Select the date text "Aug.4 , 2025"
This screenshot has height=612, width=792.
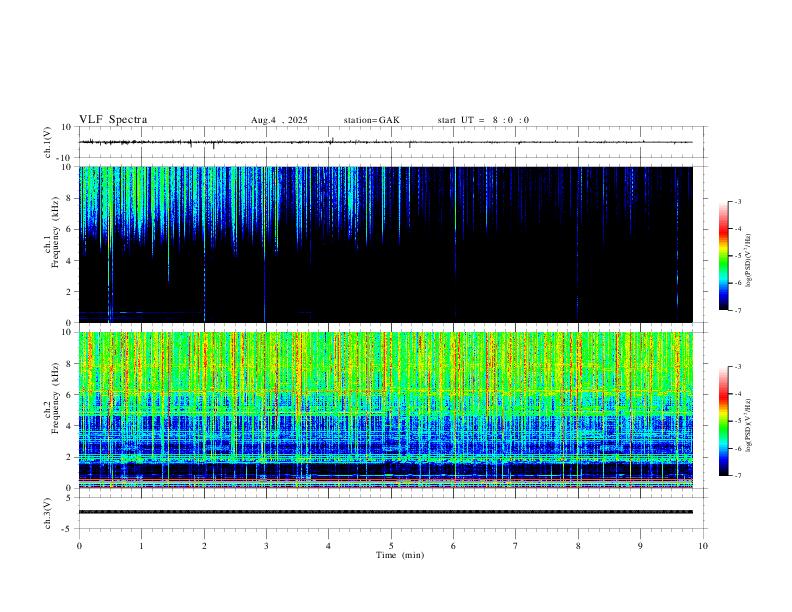pyautogui.click(x=279, y=120)
